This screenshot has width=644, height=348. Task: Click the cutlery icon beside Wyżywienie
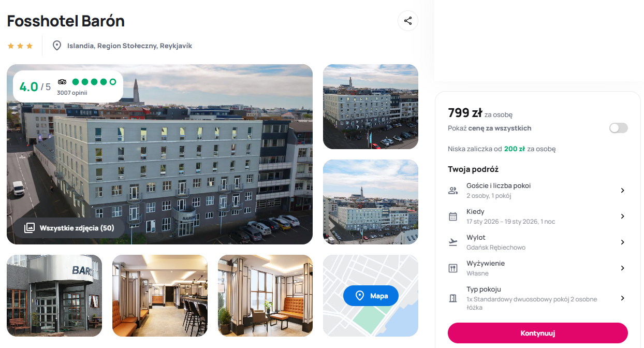point(453,268)
